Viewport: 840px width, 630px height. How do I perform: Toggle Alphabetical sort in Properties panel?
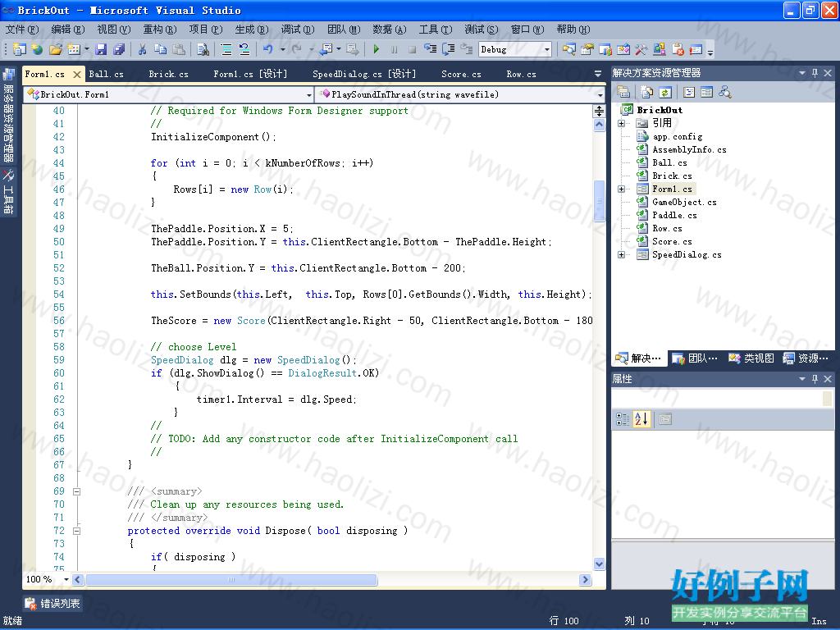coord(641,419)
